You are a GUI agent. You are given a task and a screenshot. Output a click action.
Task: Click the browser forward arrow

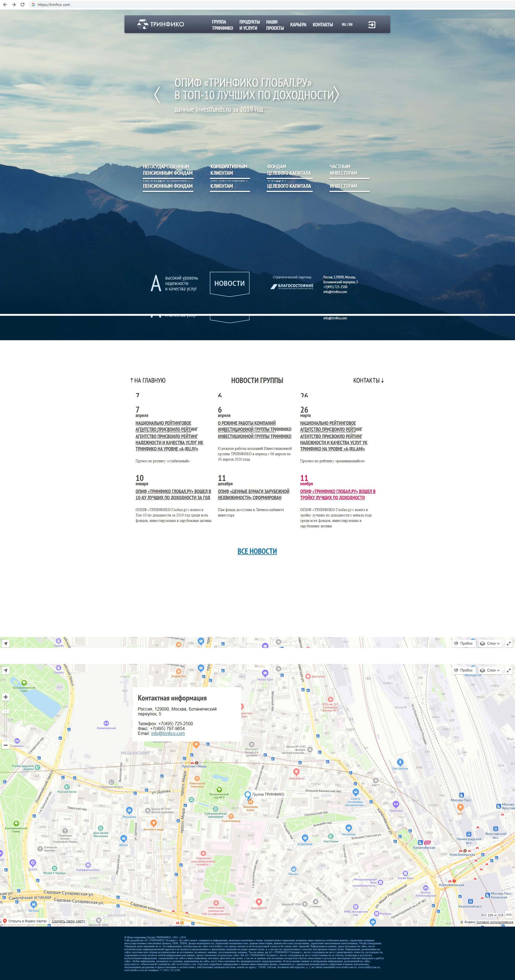14,5
